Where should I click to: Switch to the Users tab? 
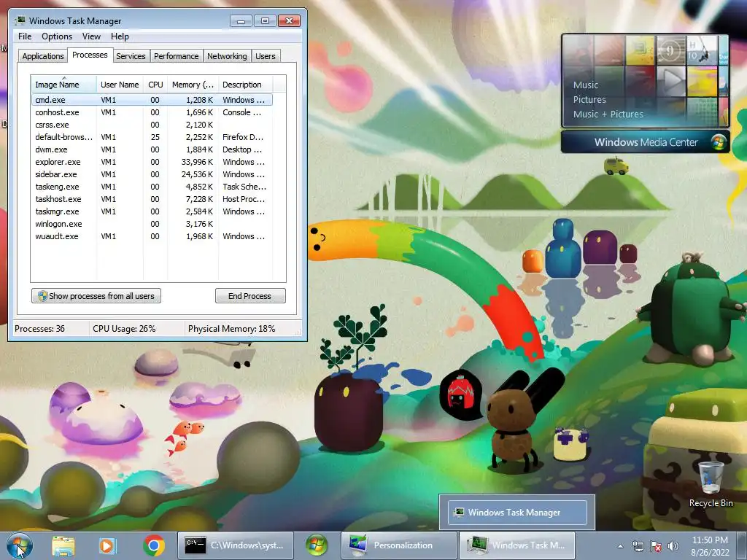(x=265, y=56)
